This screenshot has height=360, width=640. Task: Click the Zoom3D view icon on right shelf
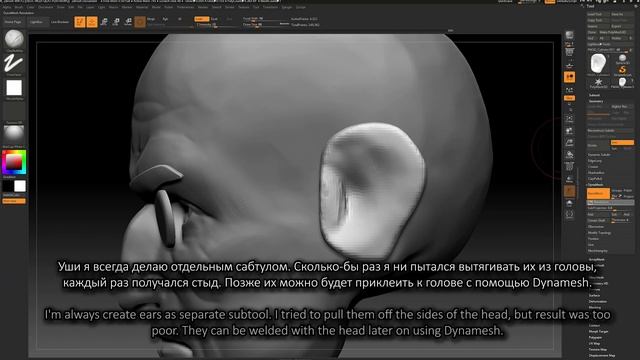[x=569, y=142]
